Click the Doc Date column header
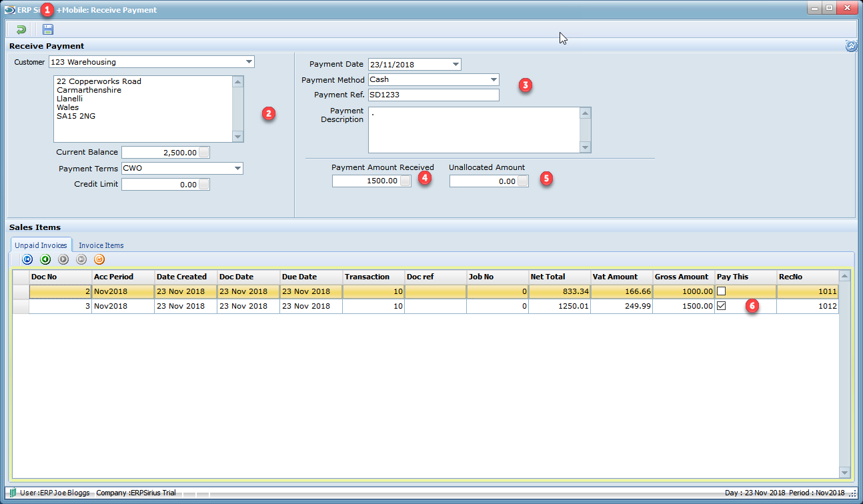This screenshot has width=863, height=504. (x=249, y=277)
